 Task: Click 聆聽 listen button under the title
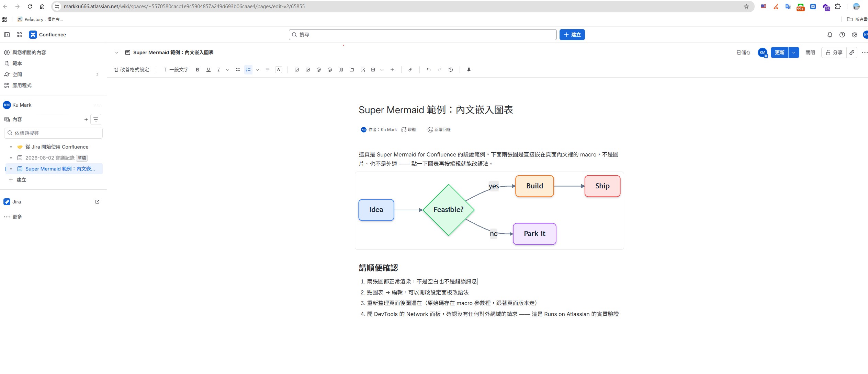tap(409, 130)
